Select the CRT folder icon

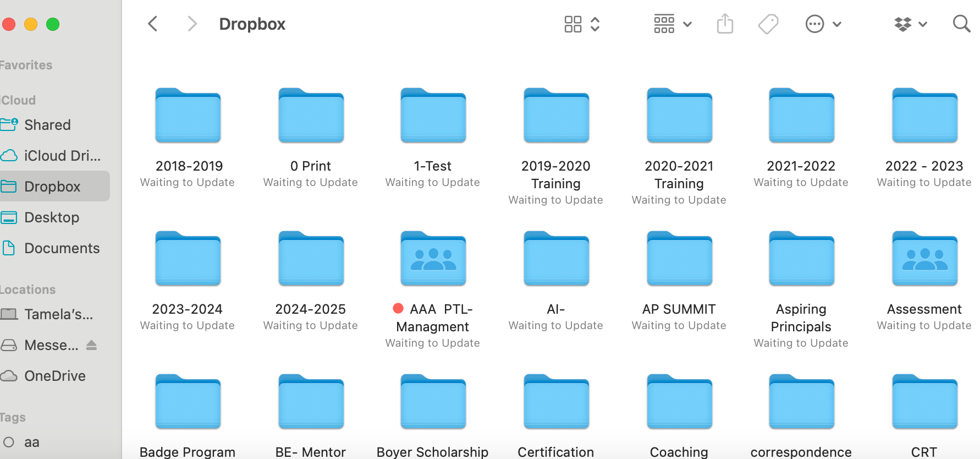[925, 402]
